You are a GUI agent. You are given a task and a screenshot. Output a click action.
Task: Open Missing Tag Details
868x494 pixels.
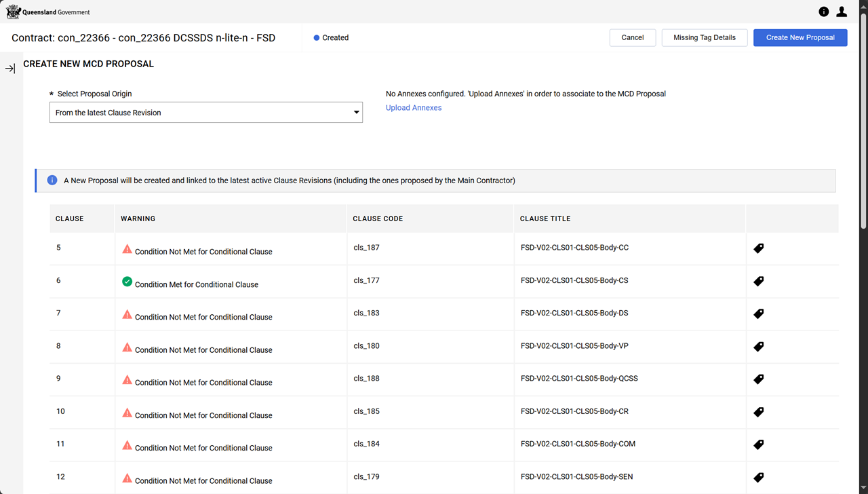(704, 38)
